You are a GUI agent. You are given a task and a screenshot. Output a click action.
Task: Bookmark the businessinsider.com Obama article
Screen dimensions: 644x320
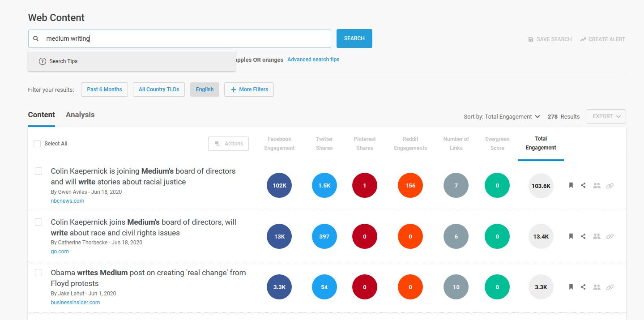coord(571,287)
